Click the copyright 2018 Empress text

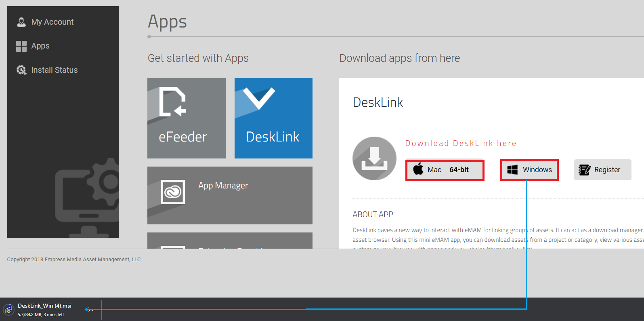[x=74, y=260]
